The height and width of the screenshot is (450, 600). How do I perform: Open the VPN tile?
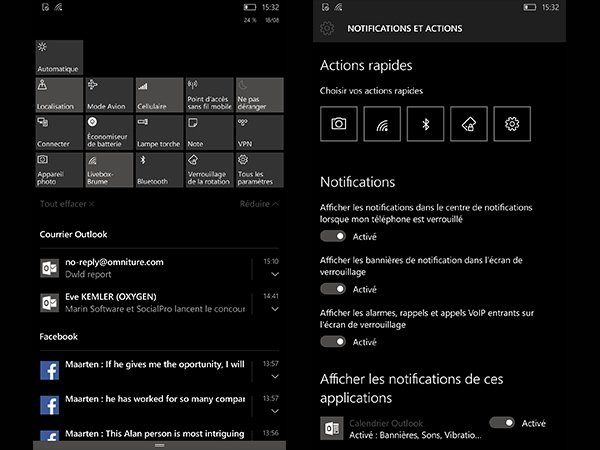[260, 132]
